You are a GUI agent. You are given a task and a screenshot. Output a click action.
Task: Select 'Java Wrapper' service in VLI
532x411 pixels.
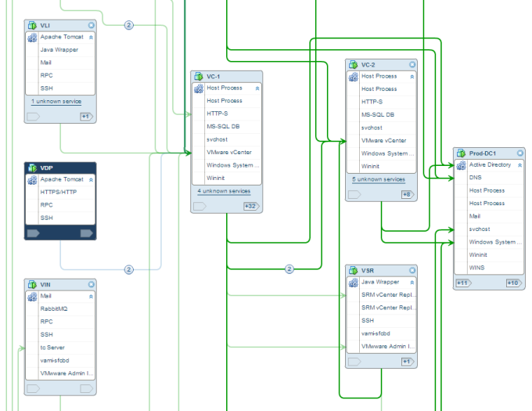(60, 50)
